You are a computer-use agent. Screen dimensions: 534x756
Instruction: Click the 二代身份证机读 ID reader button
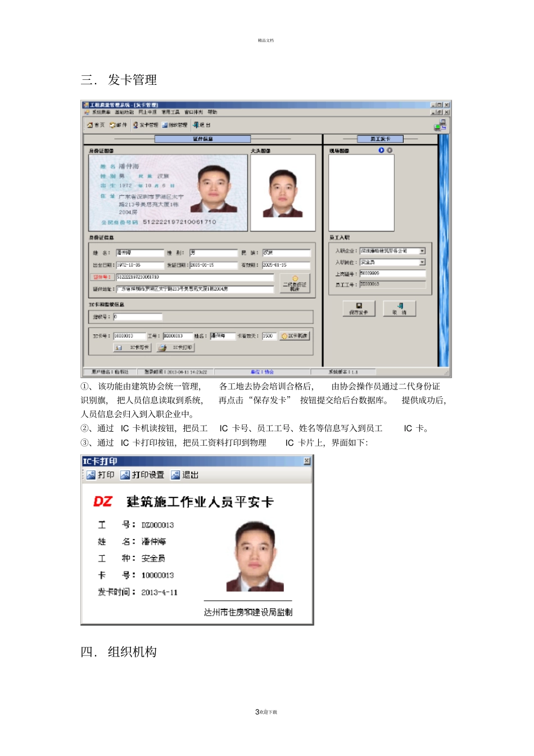[295, 283]
